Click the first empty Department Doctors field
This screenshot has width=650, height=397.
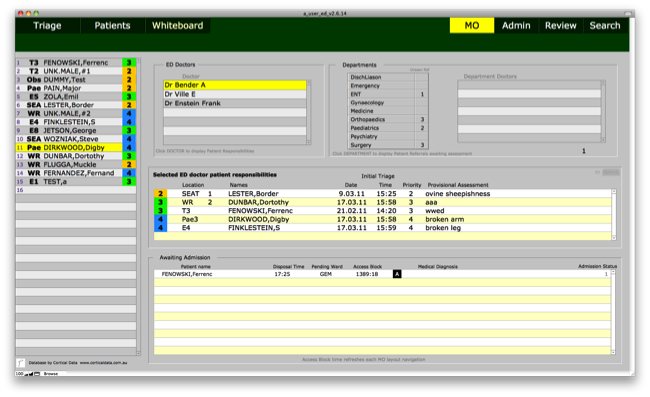[529, 85]
